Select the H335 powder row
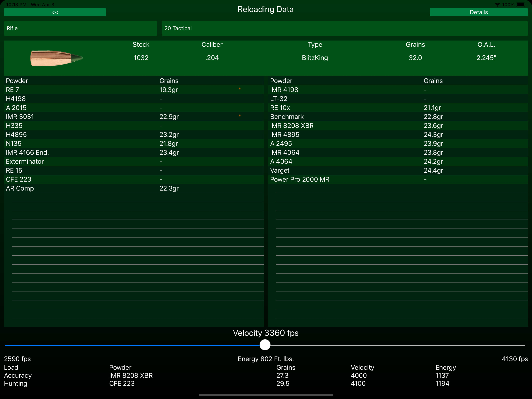This screenshot has width=532, height=399. [134, 126]
